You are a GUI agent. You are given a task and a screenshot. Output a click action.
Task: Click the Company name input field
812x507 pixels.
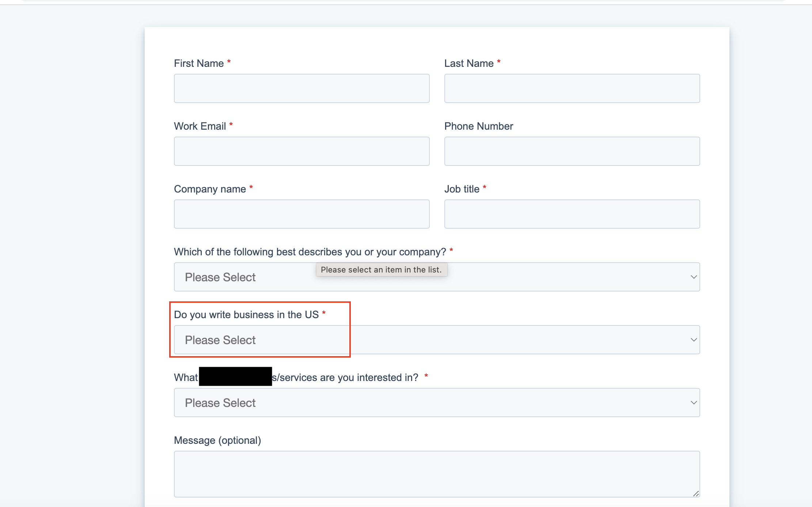[301, 214]
